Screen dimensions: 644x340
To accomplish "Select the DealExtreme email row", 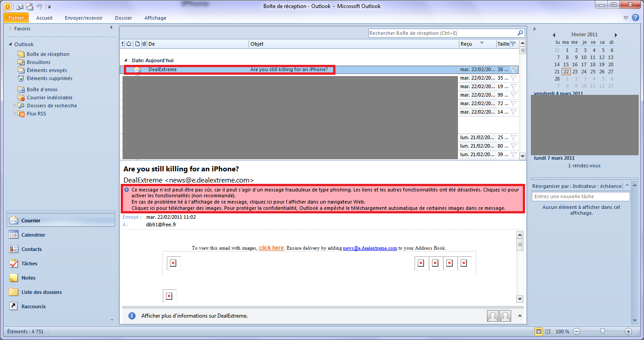I will tap(319, 69).
